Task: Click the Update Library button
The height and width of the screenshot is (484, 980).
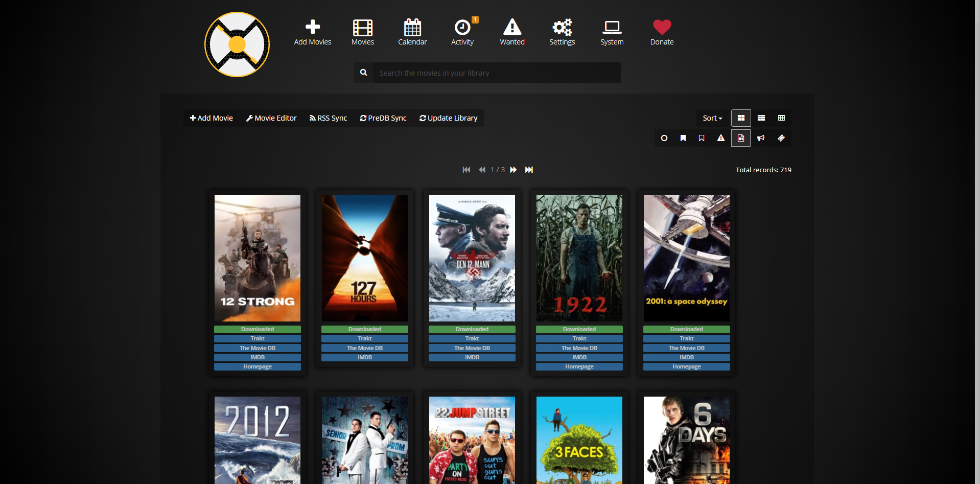Action: click(448, 118)
